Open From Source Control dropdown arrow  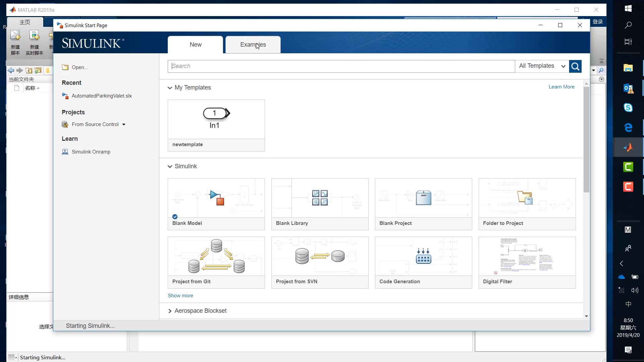point(124,124)
